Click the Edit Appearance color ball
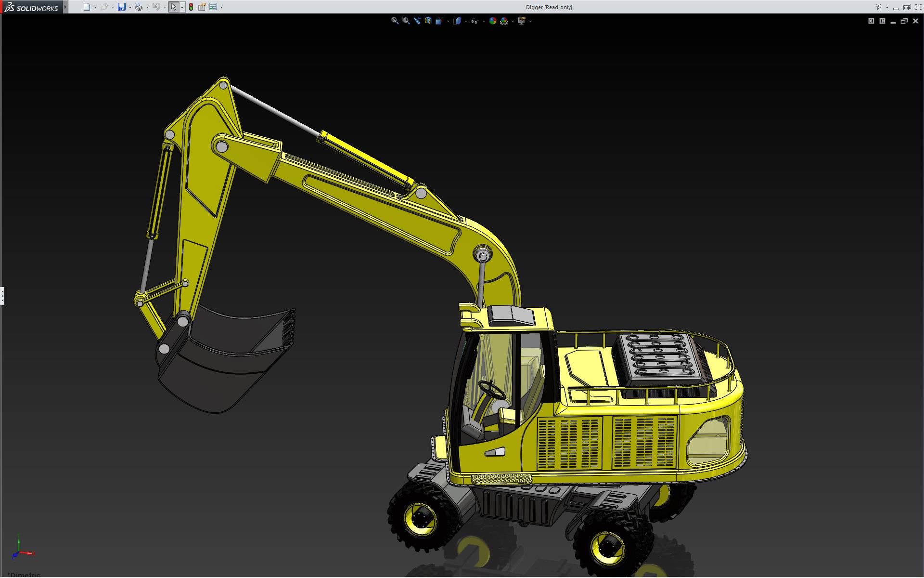The image size is (924, 578). pos(492,21)
